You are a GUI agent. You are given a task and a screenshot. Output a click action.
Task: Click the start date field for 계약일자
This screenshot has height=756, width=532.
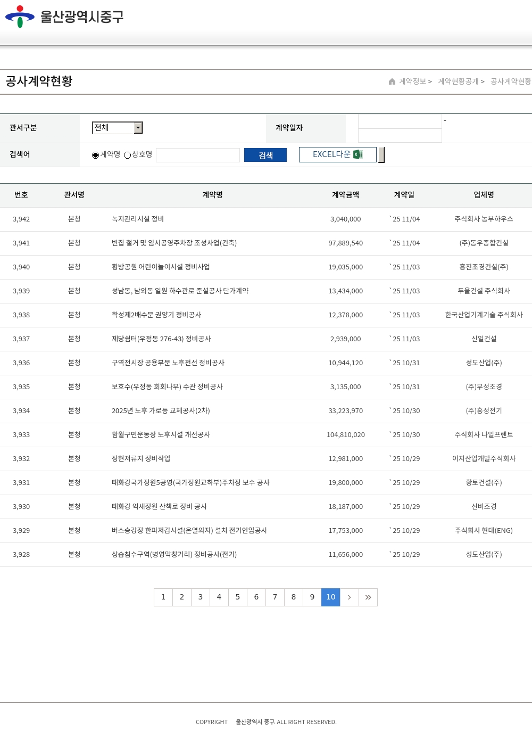pyautogui.click(x=400, y=121)
